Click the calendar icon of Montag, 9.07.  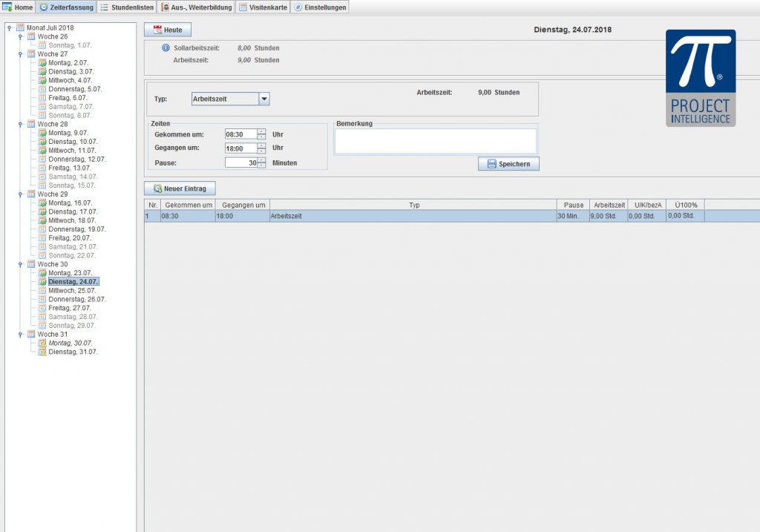(42, 133)
